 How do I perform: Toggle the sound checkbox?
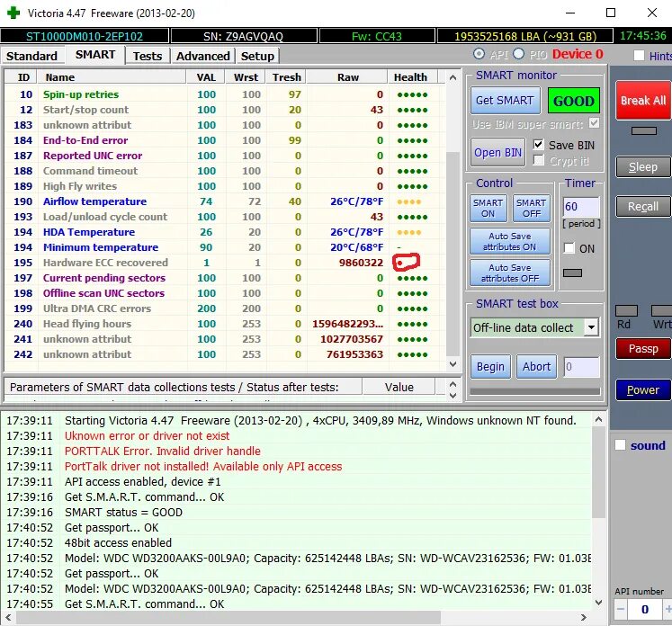coord(620,444)
